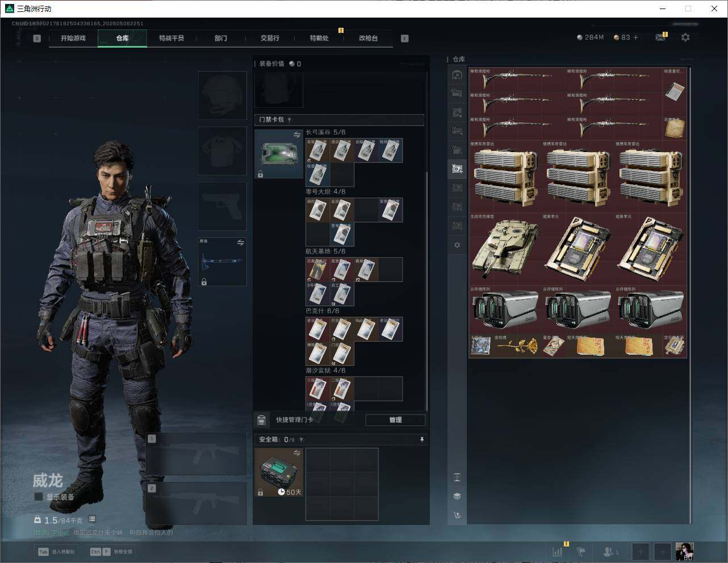Switch to the 改枪台 tab
The height and width of the screenshot is (563, 728).
coord(368,38)
